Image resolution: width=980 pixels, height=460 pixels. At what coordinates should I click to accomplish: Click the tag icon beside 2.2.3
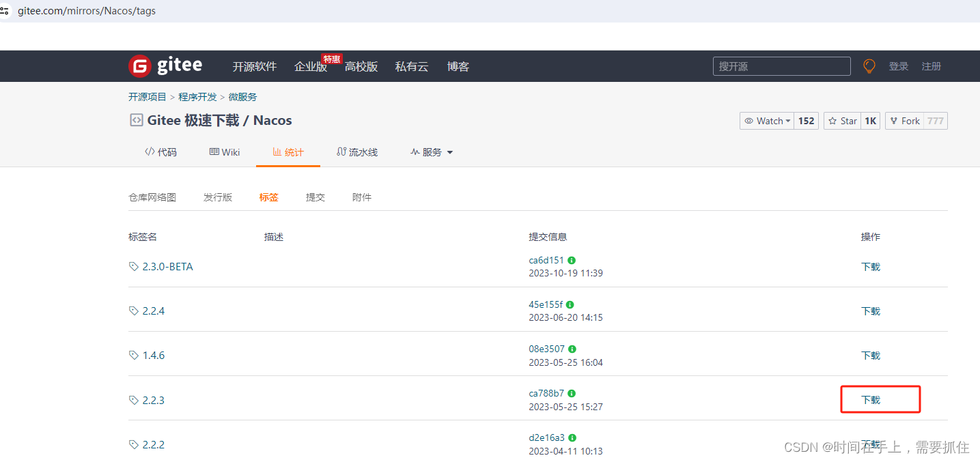tap(134, 400)
